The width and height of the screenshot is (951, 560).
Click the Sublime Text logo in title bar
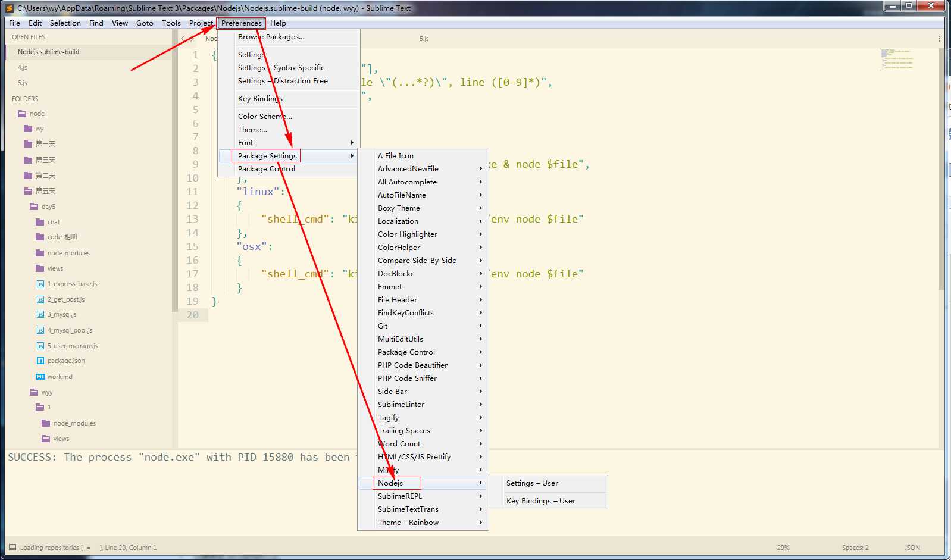pos(9,8)
